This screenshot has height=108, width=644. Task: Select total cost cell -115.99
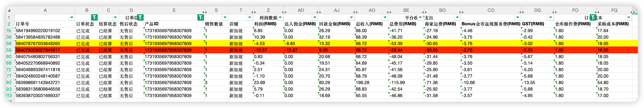(406, 83)
